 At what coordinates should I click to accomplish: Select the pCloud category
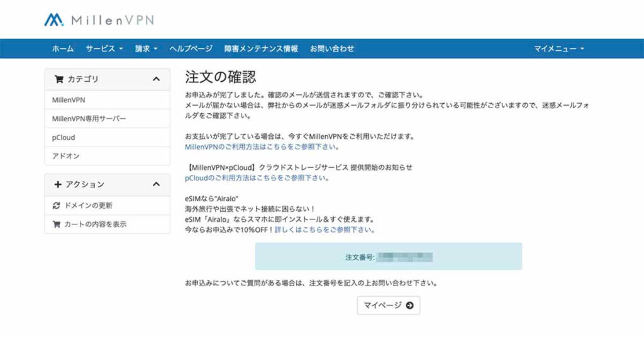click(x=107, y=138)
